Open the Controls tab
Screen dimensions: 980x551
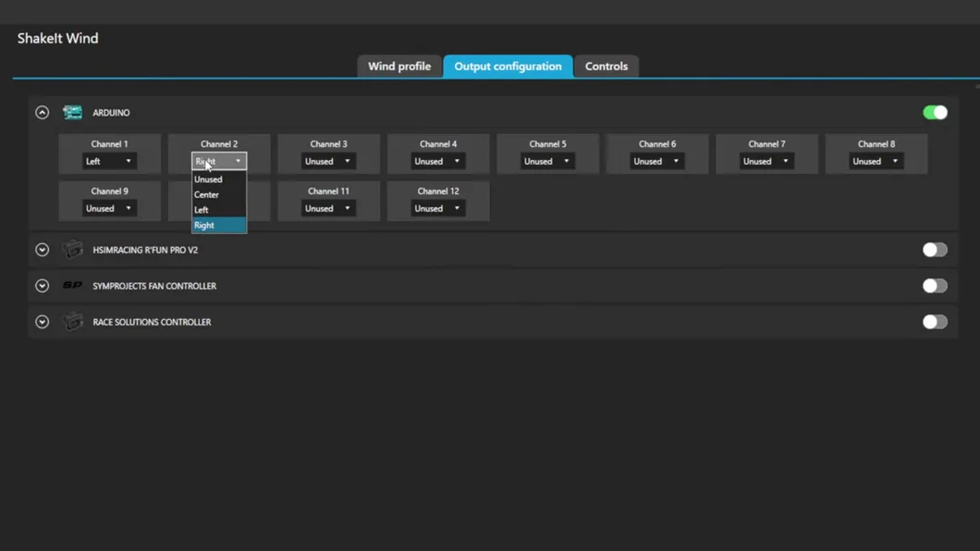coord(606,67)
